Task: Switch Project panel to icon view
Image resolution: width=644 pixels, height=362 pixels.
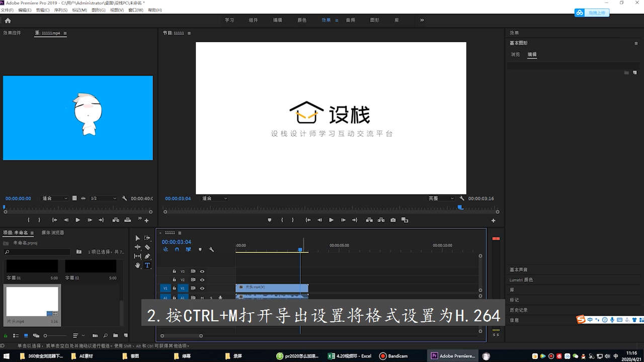Action: click(26, 335)
